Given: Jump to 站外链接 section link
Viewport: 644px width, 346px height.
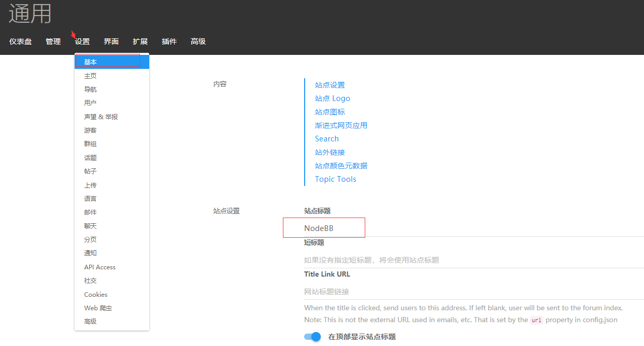Looking at the screenshot, I should (x=330, y=152).
